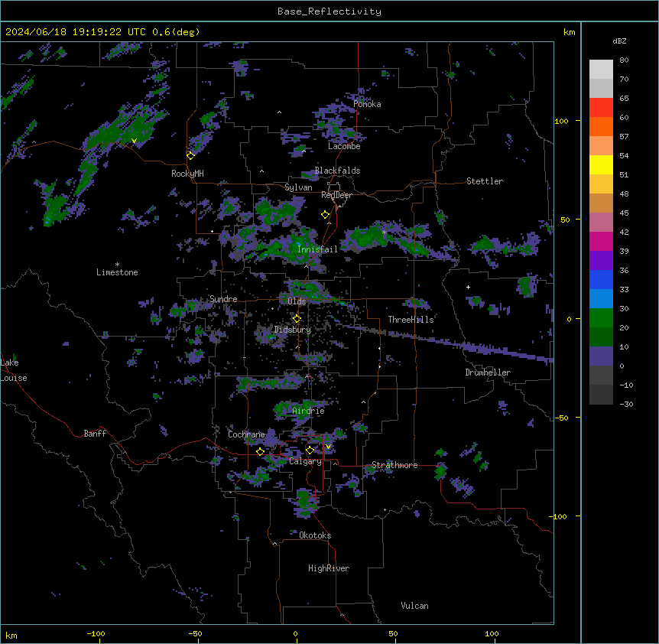
Task: Click the Cochrane town label
Action: tap(246, 434)
